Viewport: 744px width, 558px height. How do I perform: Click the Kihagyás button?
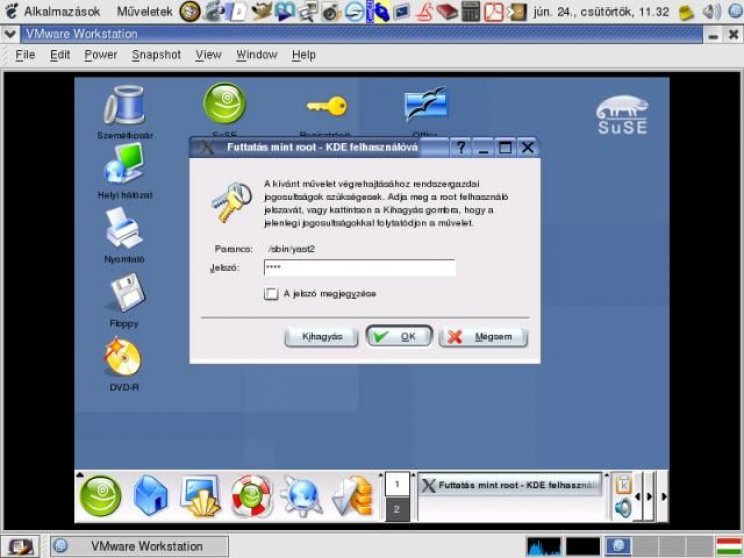pyautogui.click(x=322, y=337)
